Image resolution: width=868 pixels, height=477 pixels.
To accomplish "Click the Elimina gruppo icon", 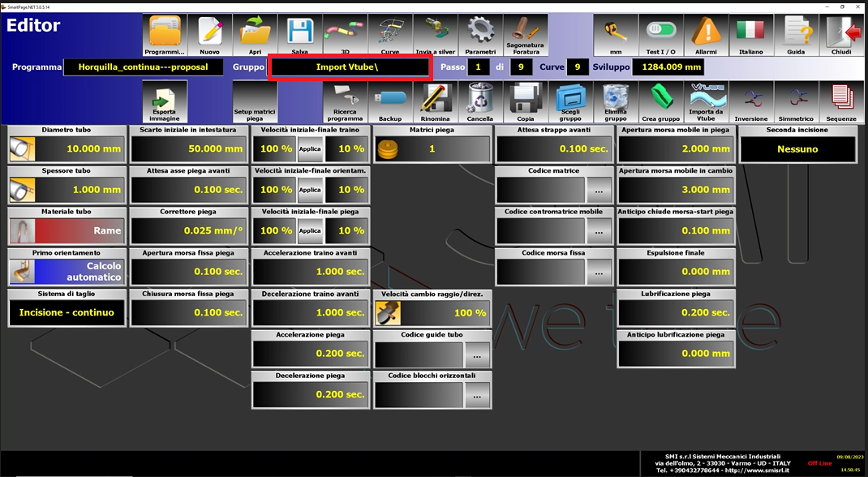I will [616, 102].
